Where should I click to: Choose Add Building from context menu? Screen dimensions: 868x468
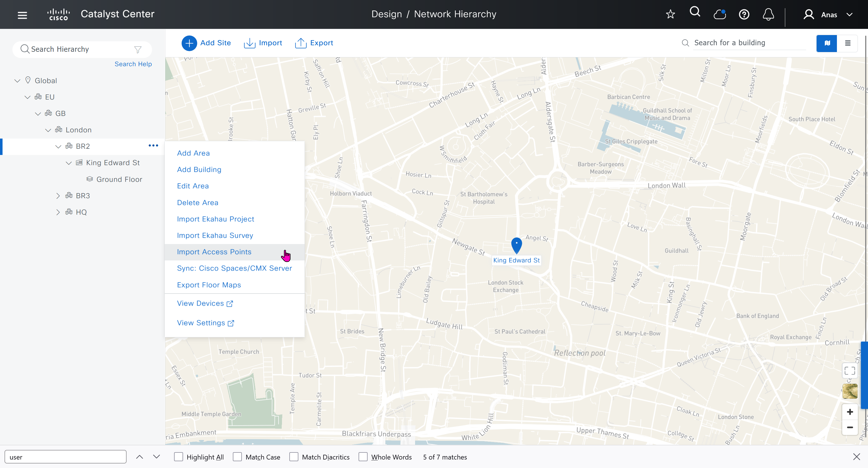199,170
